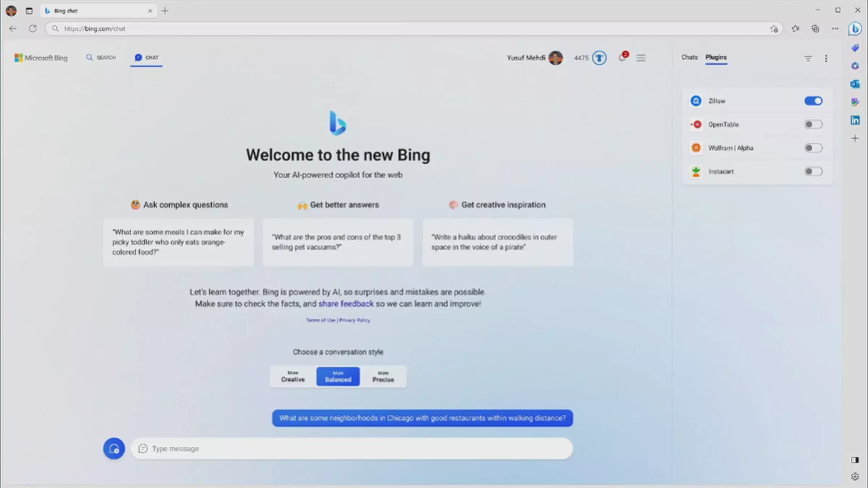Click the Bing sidebar button in toolbar
868x488 pixels.
click(855, 29)
